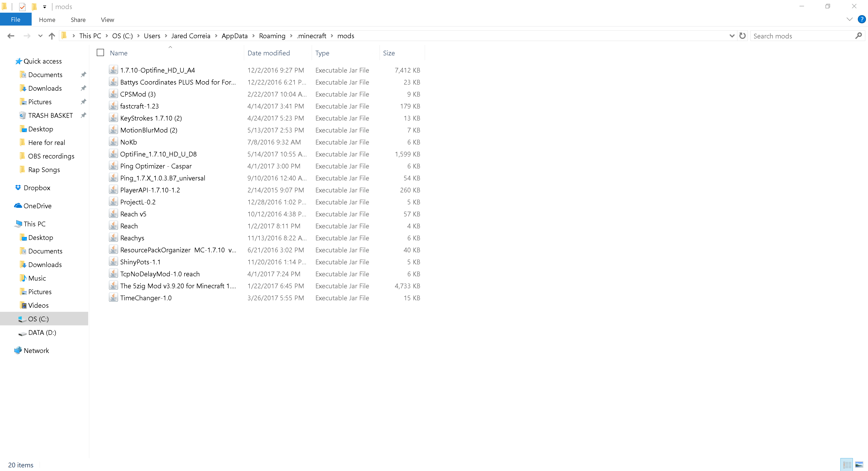Screen dimensions: 868x471
Task: Select OneDrive in the navigation pane
Action: click(x=37, y=206)
